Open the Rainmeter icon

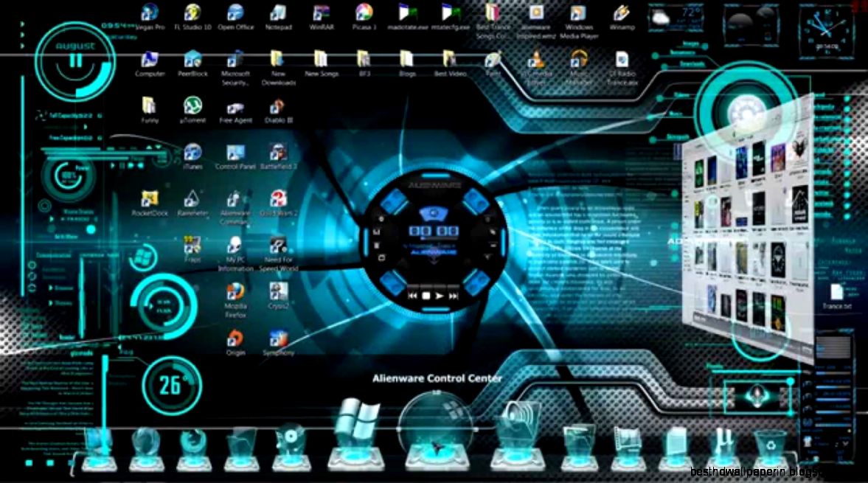pyautogui.click(x=193, y=199)
